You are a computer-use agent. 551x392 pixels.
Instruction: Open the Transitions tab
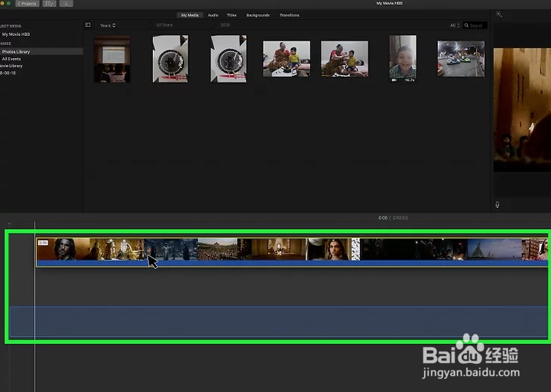(x=289, y=15)
